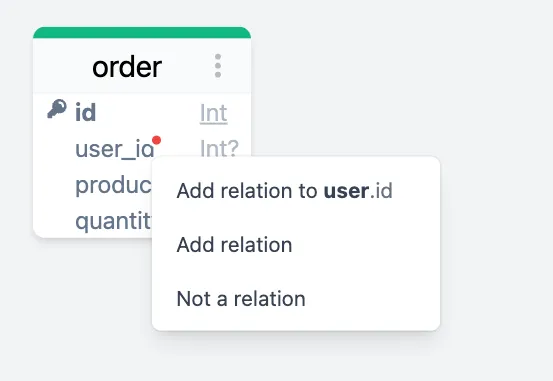
Task: Click the question mark of the Int? type
Action: (x=233, y=148)
